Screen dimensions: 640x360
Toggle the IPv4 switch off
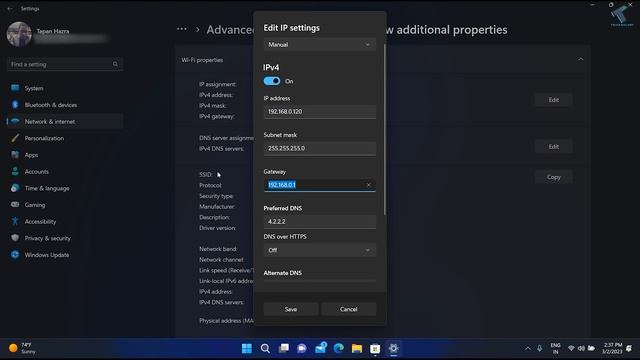pyautogui.click(x=272, y=81)
